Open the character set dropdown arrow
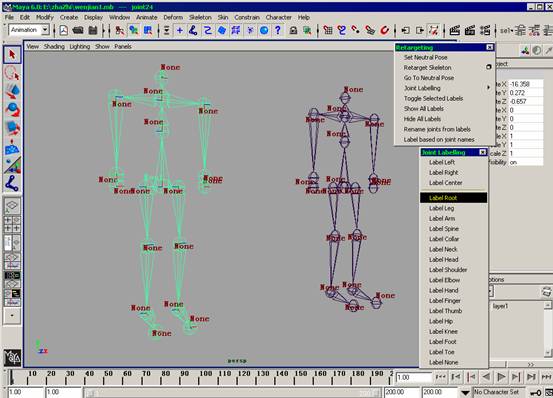 point(466,392)
